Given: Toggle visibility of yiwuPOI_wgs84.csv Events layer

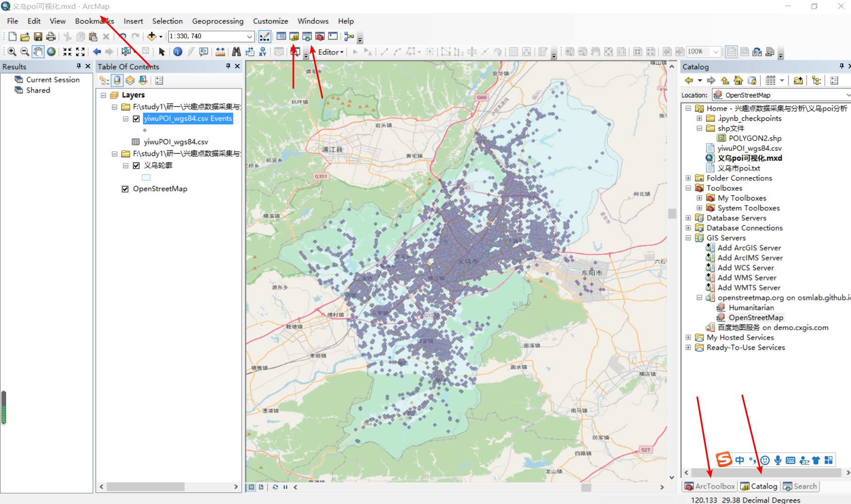Looking at the screenshot, I should (136, 119).
